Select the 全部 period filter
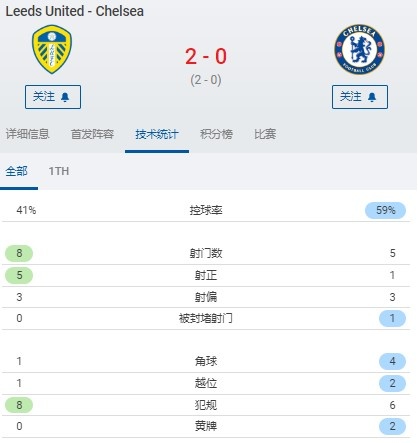Screen dimensions: 418x443 tap(16, 171)
